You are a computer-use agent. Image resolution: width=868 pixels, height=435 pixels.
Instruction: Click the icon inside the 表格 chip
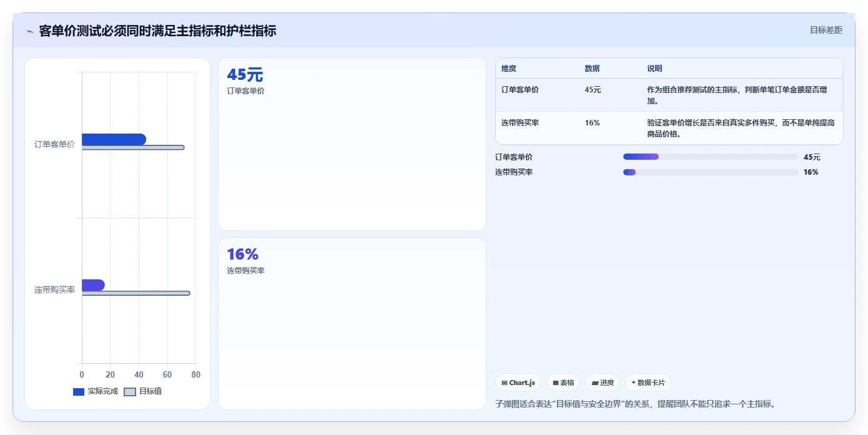[555, 383]
